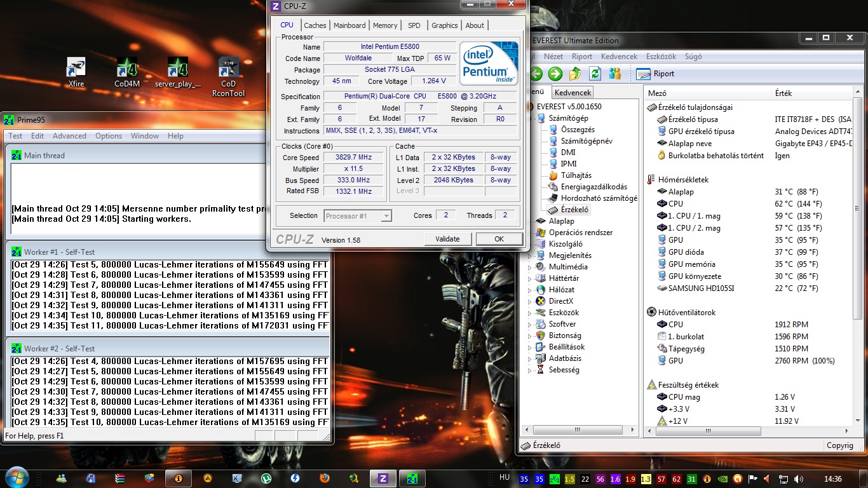
Task: Select the SAMSUNG HD105SI temperature row
Action: (748, 288)
